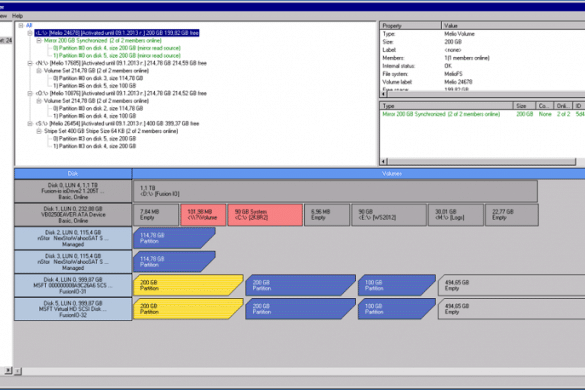
Task: Select the Mirror 200 GB row in members list
Action: pyautogui.click(x=483, y=114)
